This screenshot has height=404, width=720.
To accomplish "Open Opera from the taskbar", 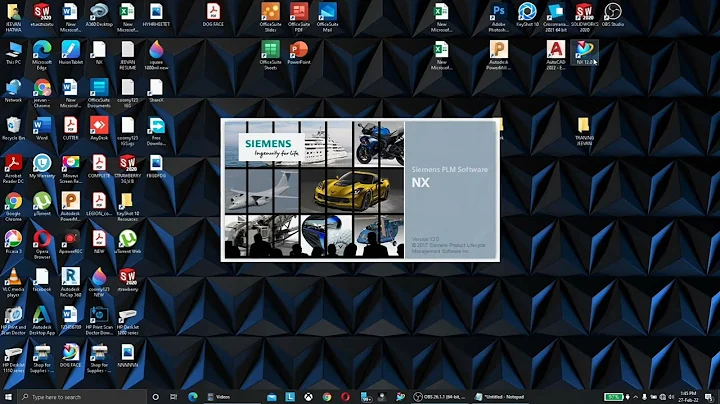I will [345, 397].
